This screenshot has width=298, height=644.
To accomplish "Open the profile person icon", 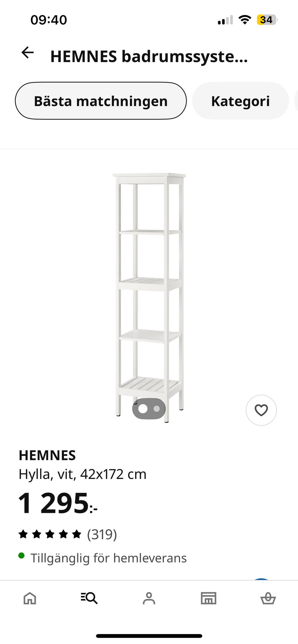I will [149, 598].
